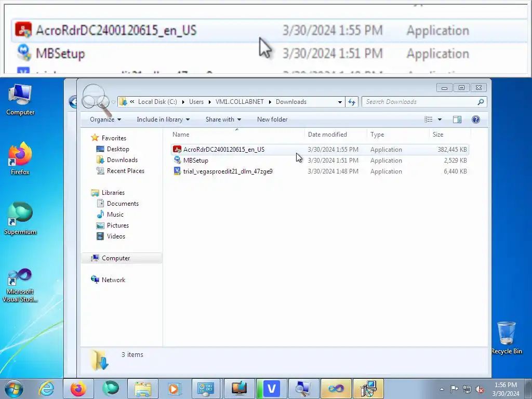Viewport: 532px width, 399px height.
Task: Select the MBSetup file
Action: click(x=320, y=161)
